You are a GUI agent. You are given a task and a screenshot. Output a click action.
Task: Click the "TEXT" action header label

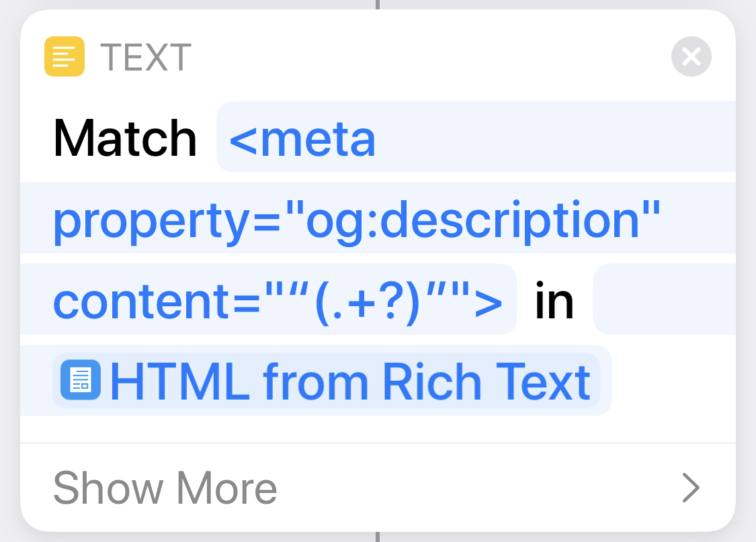pos(146,57)
